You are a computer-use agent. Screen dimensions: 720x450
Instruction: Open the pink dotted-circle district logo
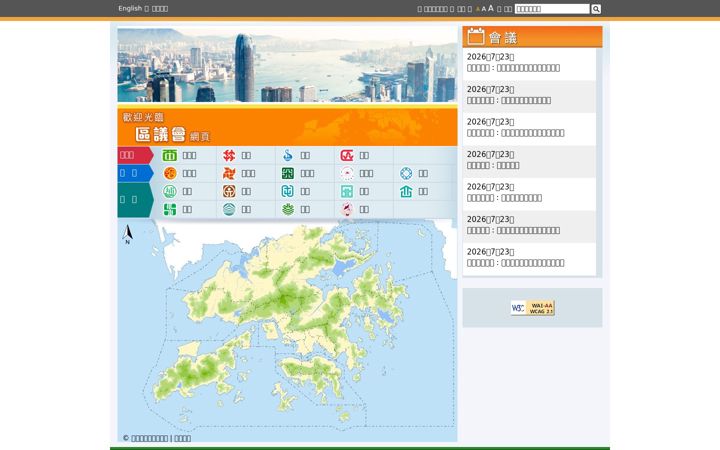click(347, 173)
